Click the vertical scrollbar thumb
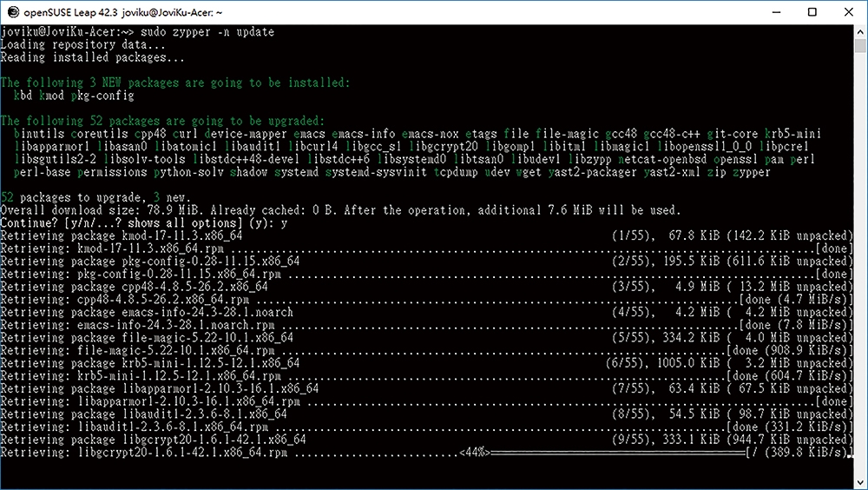 click(859, 45)
